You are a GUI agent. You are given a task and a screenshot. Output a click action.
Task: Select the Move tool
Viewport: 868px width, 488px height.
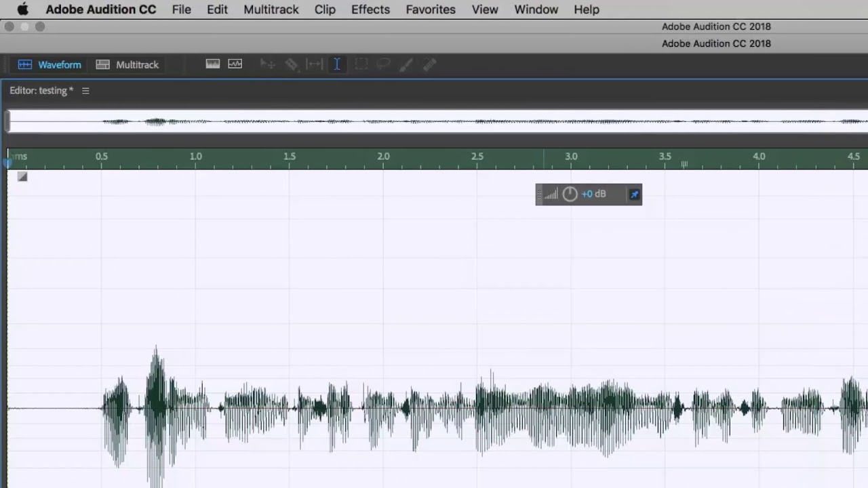pos(268,64)
